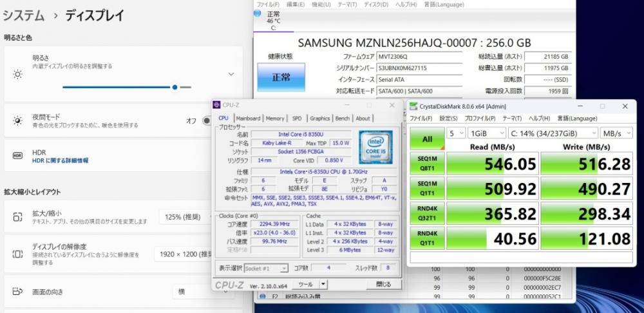Image resolution: width=644 pixels, height=313 pixels.
Task: Click the HDR badge icon
Action: click(17, 156)
